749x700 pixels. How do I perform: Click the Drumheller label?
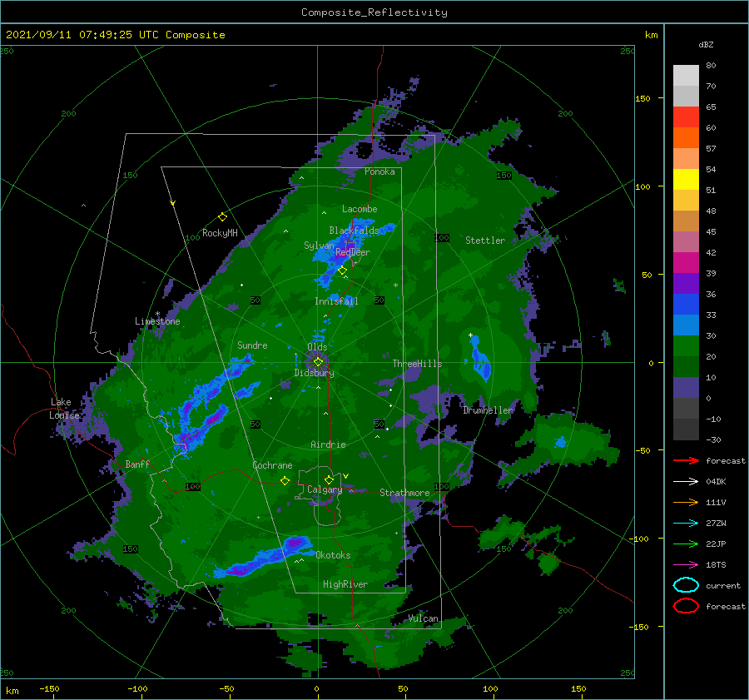tap(488, 410)
